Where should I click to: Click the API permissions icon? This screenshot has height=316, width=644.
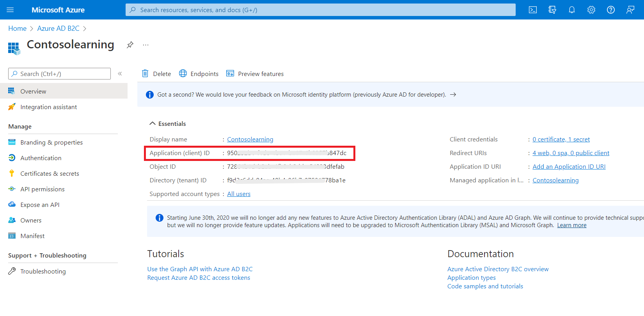point(12,189)
